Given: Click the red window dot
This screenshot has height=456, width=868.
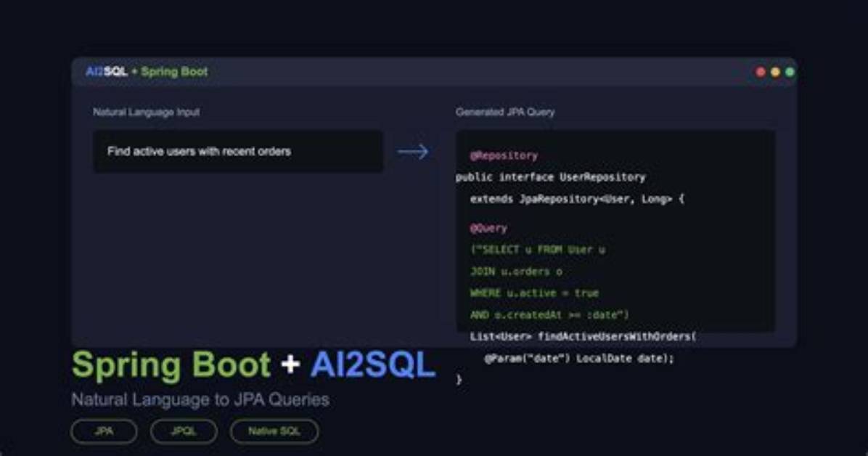Looking at the screenshot, I should pyautogui.click(x=761, y=72).
